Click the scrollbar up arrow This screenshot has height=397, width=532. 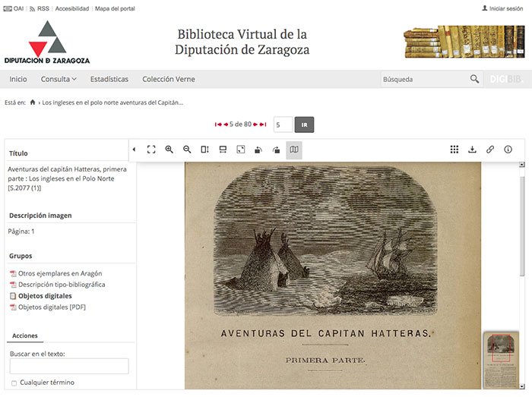[522, 165]
